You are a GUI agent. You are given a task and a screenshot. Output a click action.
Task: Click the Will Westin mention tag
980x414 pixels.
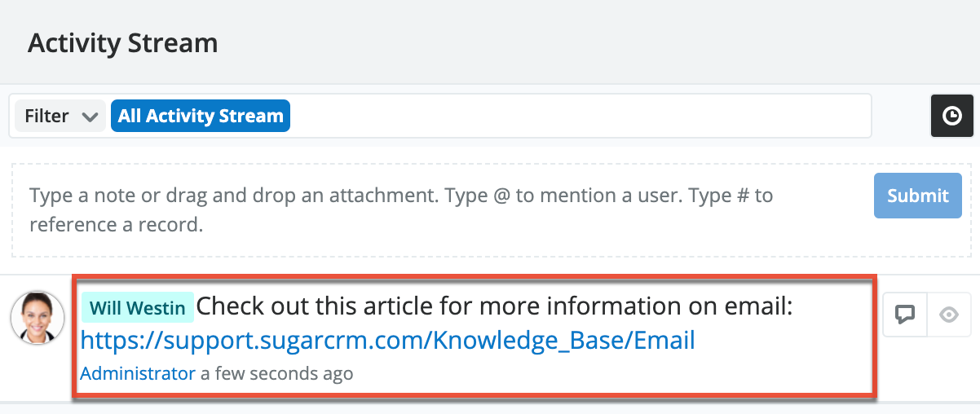coord(137,308)
